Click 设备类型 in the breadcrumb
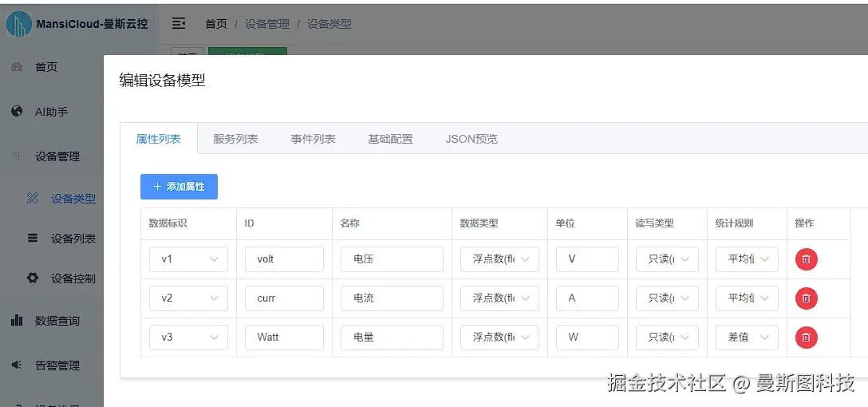This screenshot has height=407, width=868. click(x=329, y=24)
